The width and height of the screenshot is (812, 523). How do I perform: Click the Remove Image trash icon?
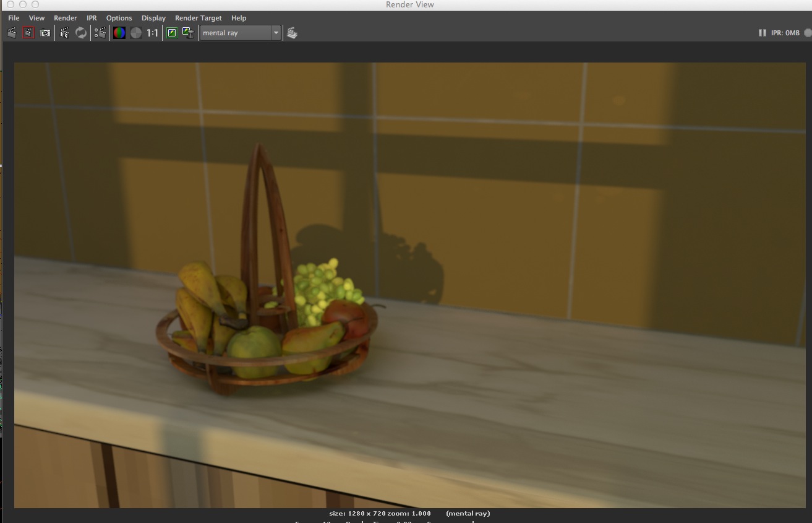pos(189,33)
